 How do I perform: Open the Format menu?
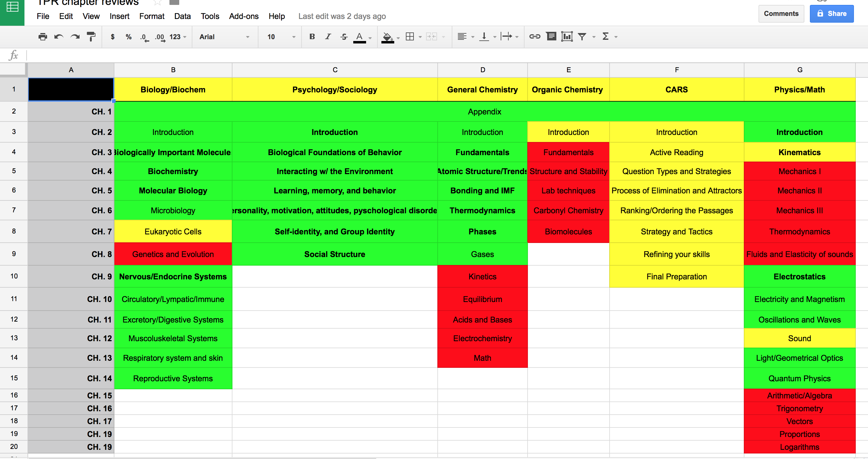point(152,16)
